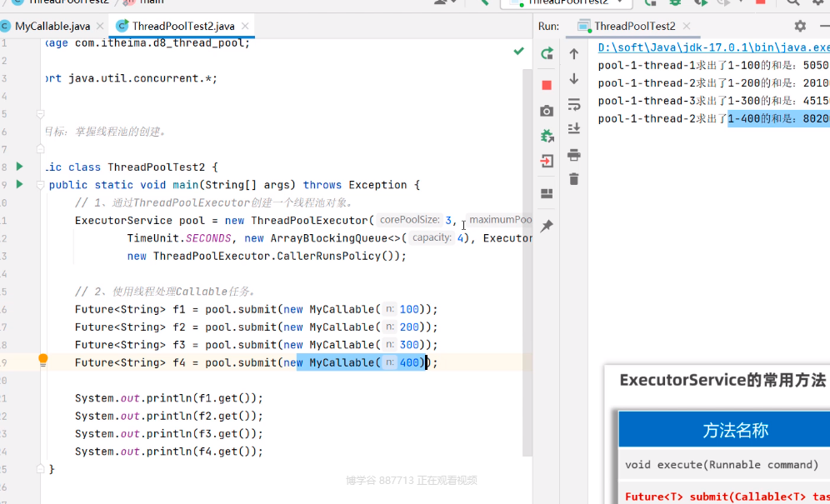Click the TimeUnit.SECONDS code text

click(x=179, y=238)
